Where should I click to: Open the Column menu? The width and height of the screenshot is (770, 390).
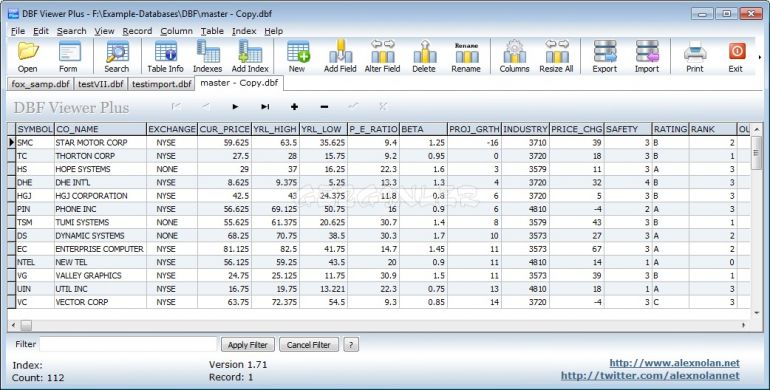(x=176, y=31)
